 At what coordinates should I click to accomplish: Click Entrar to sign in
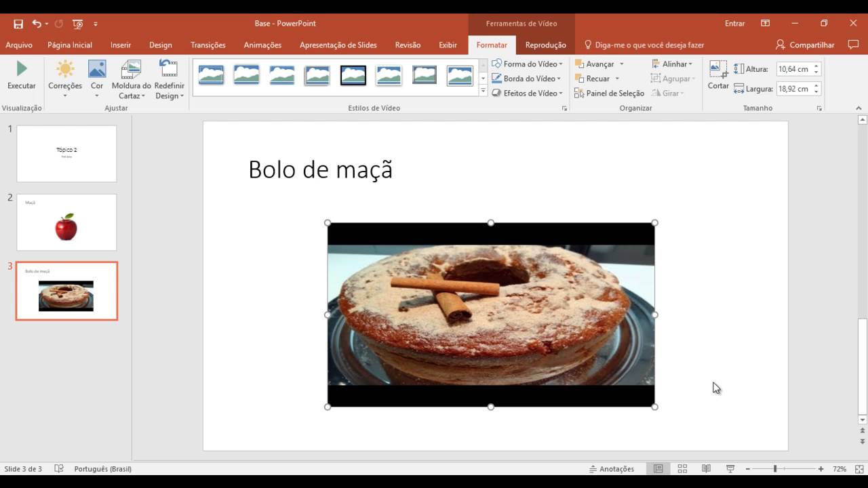(x=734, y=24)
